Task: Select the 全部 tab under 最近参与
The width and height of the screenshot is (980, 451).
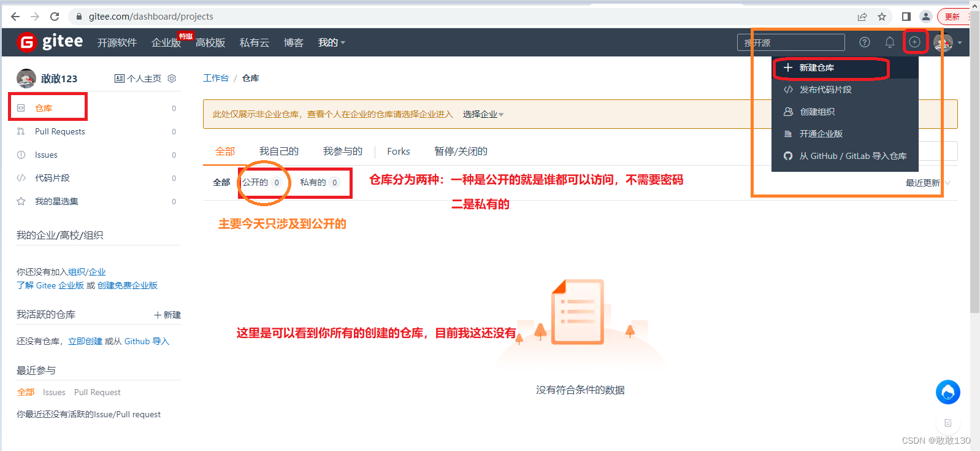Action: [x=26, y=392]
